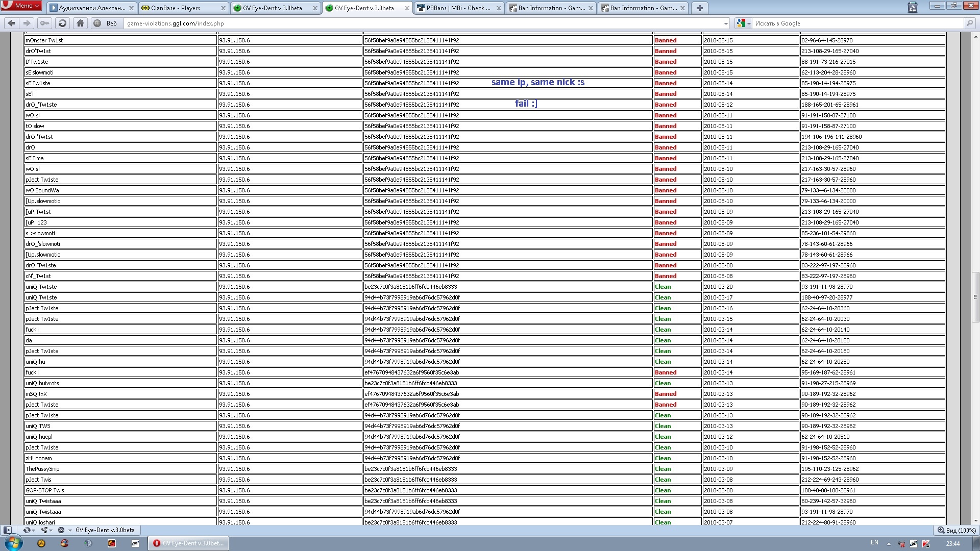Click the page vertical scrollbar thumb
This screenshot has width=980, height=551.
(x=975, y=297)
